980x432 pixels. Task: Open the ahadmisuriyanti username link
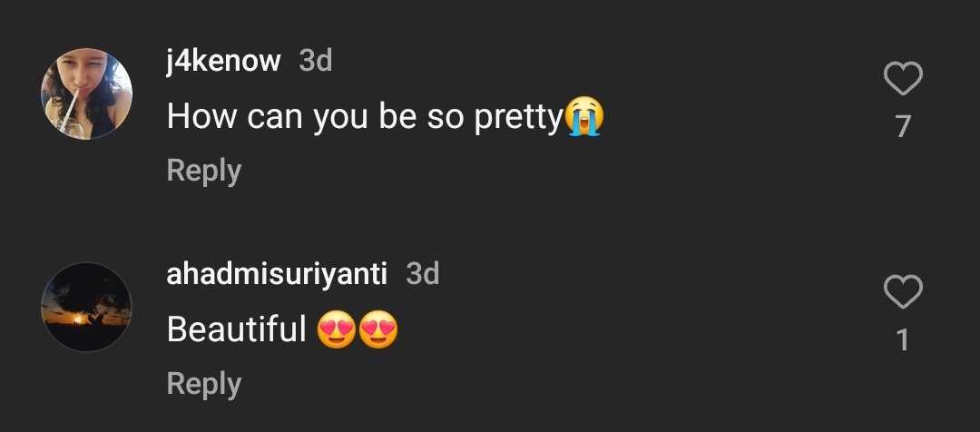pos(277,274)
